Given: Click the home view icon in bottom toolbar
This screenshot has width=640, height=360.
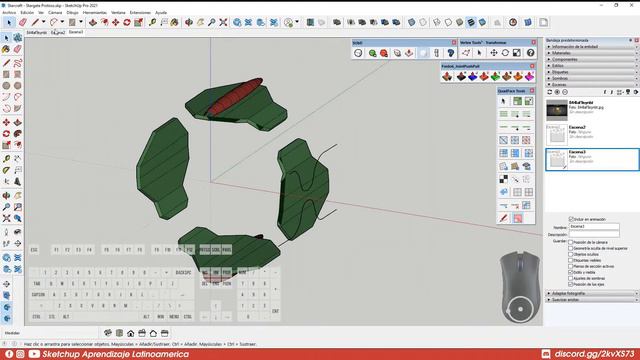Looking at the screenshot, I should pyautogui.click(x=131, y=333).
